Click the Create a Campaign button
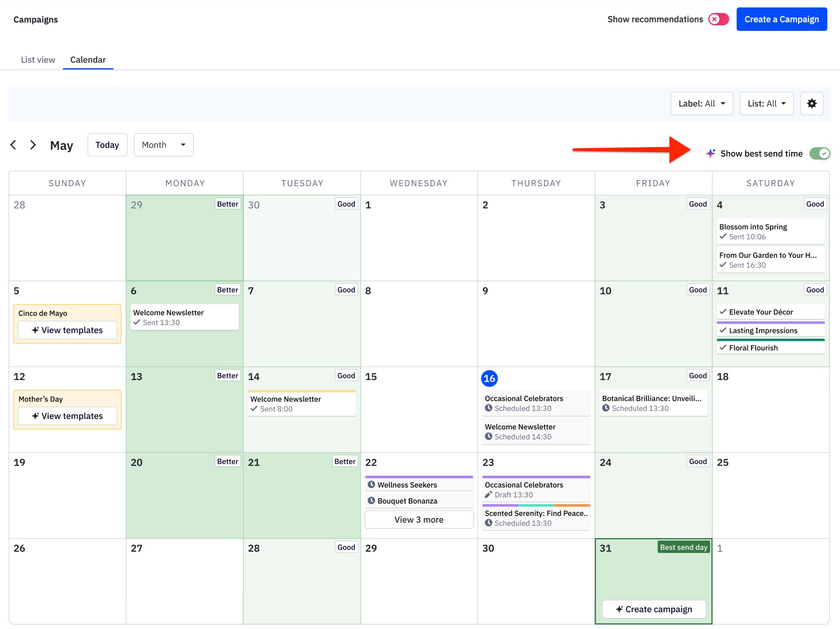 [781, 19]
